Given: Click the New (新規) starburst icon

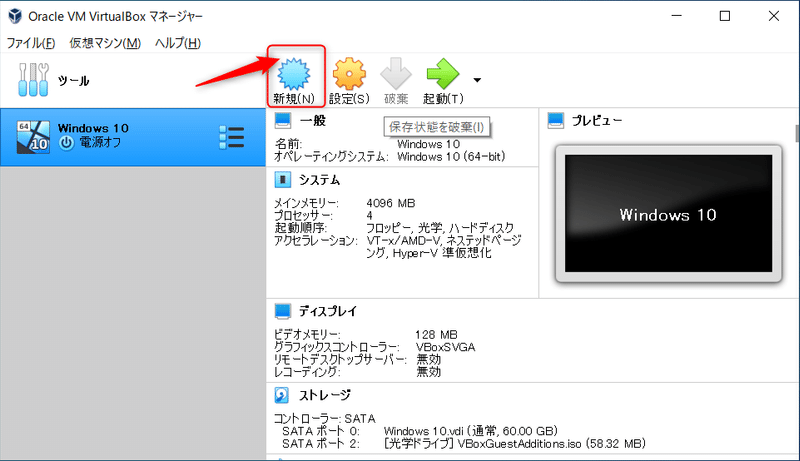Looking at the screenshot, I should [293, 74].
